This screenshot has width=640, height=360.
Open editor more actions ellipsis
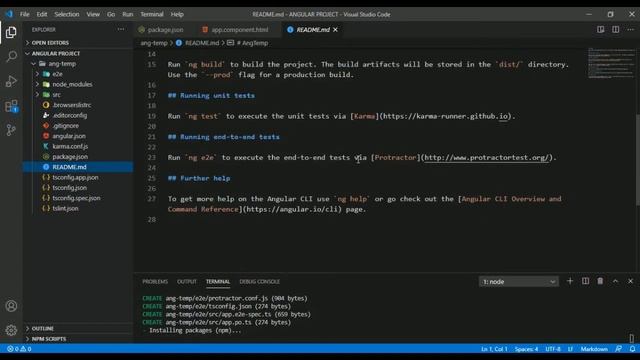pyautogui.click(x=631, y=29)
